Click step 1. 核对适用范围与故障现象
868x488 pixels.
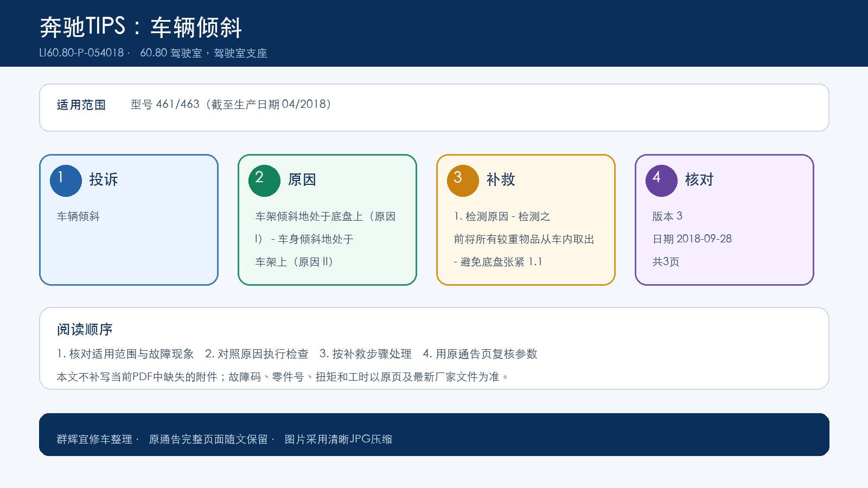(x=125, y=354)
